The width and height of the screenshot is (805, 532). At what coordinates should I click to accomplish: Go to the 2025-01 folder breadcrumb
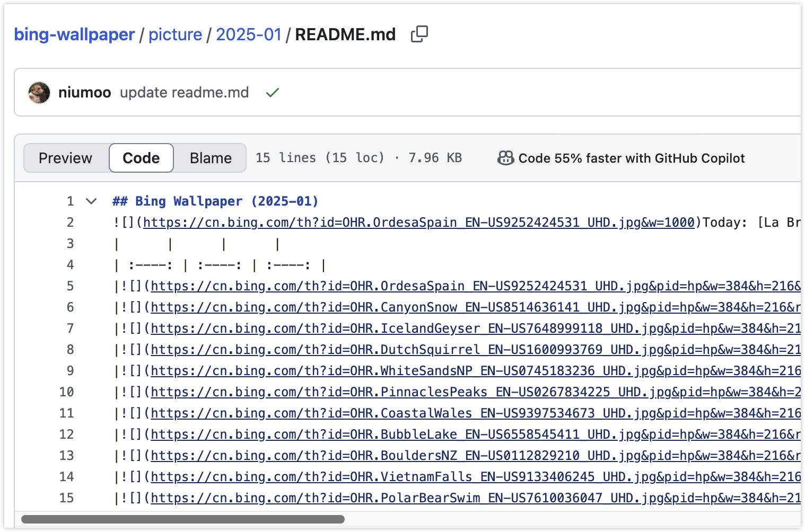coord(249,34)
